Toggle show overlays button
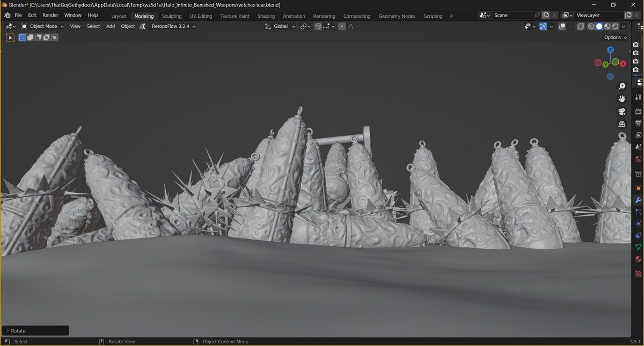Viewport: 644px width, 346px height. (562, 26)
